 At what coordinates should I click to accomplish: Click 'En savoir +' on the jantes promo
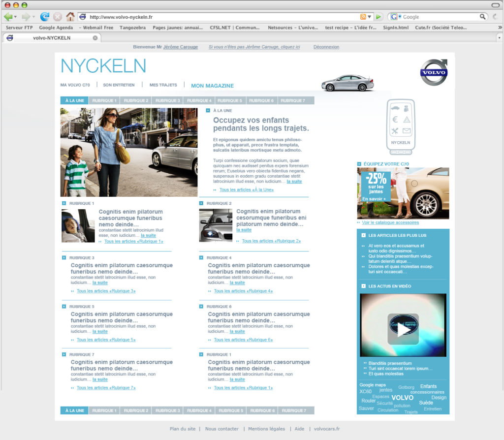pos(374,199)
